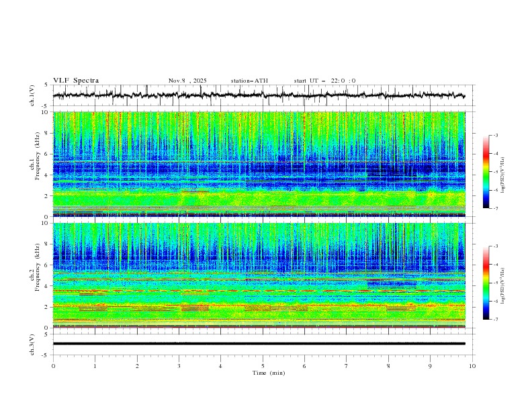Click the 'station=ATH' label

pyautogui.click(x=249, y=81)
